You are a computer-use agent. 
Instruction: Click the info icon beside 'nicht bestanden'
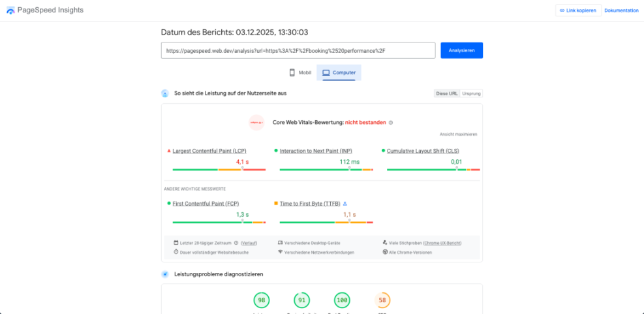(x=391, y=123)
